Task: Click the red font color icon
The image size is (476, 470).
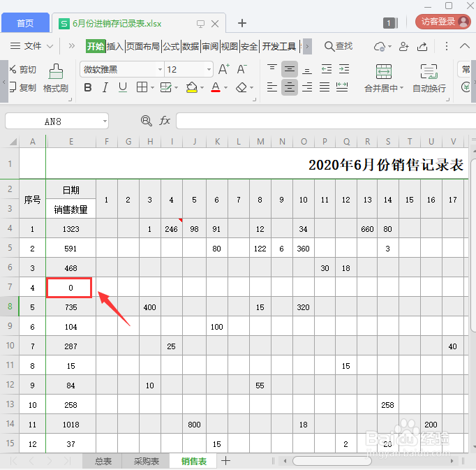Action: pyautogui.click(x=216, y=87)
